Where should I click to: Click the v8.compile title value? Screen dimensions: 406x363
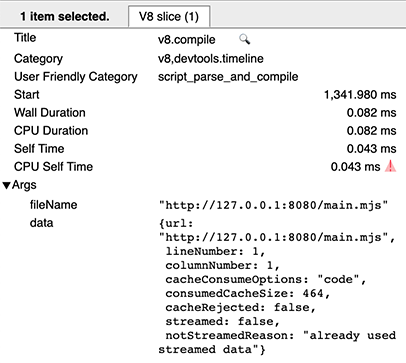tap(186, 40)
